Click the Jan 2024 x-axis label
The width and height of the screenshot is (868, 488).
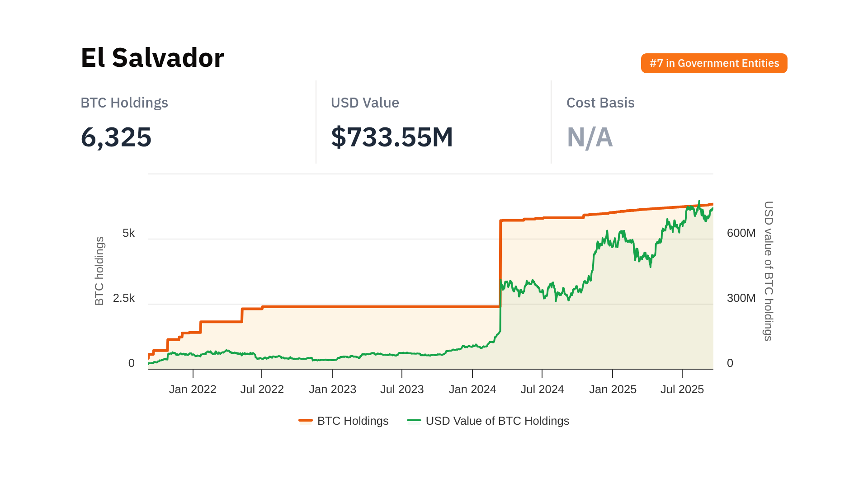(472, 389)
